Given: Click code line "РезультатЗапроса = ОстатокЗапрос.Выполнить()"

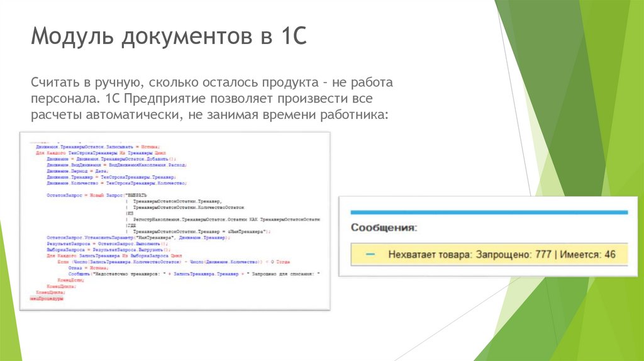Looking at the screenshot, I should (107, 243).
